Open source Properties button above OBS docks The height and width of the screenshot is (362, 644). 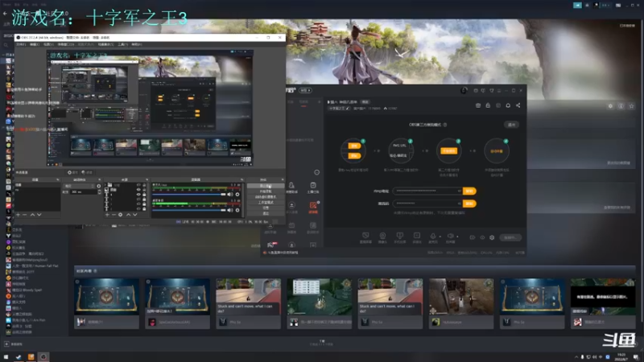[72, 172]
